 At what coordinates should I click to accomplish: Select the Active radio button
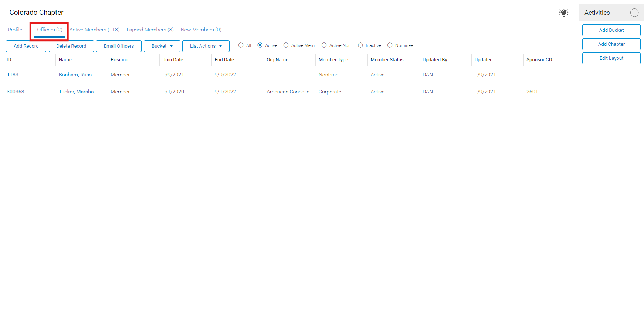point(260,45)
